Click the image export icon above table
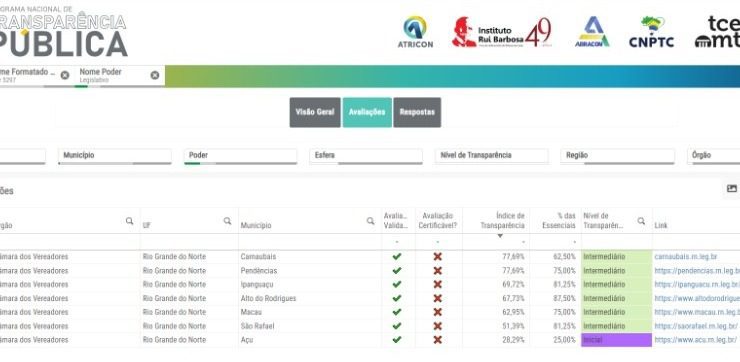The width and height of the screenshot is (740, 362). click(732, 189)
